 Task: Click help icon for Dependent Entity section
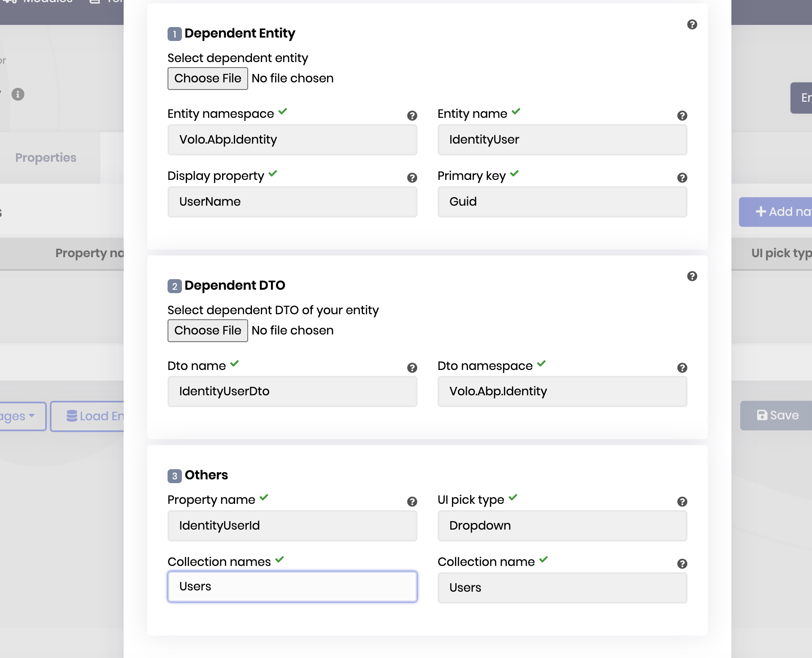tap(692, 24)
